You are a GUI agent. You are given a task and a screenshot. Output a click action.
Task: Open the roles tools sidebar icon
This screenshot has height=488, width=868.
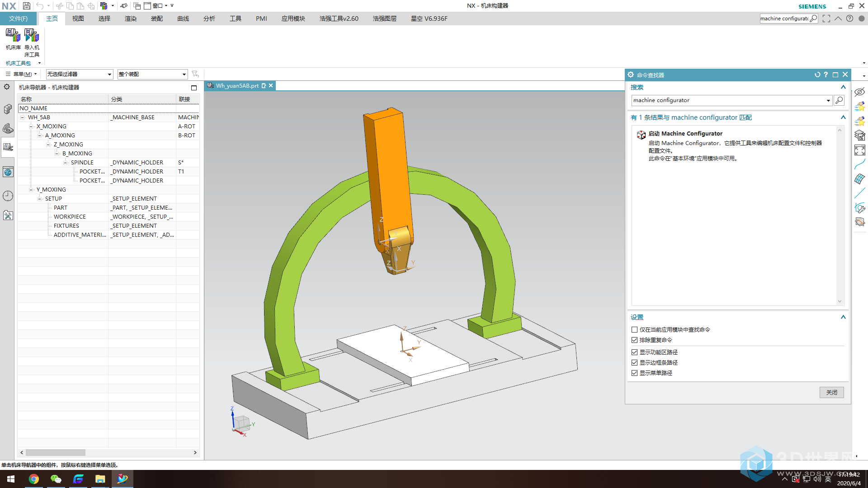click(8, 216)
